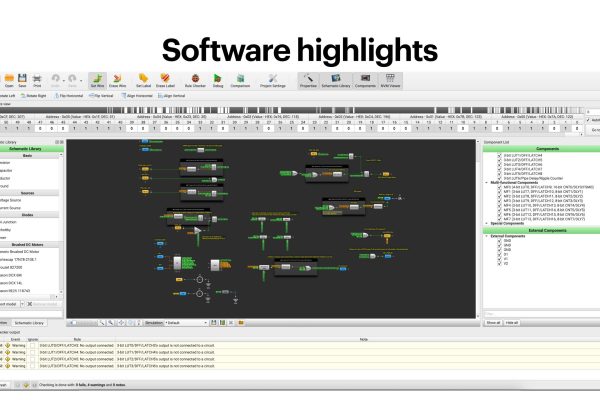Image resolution: width=600 pixels, height=400 pixels.
Task: Open the Comparison tool
Action: point(240,80)
